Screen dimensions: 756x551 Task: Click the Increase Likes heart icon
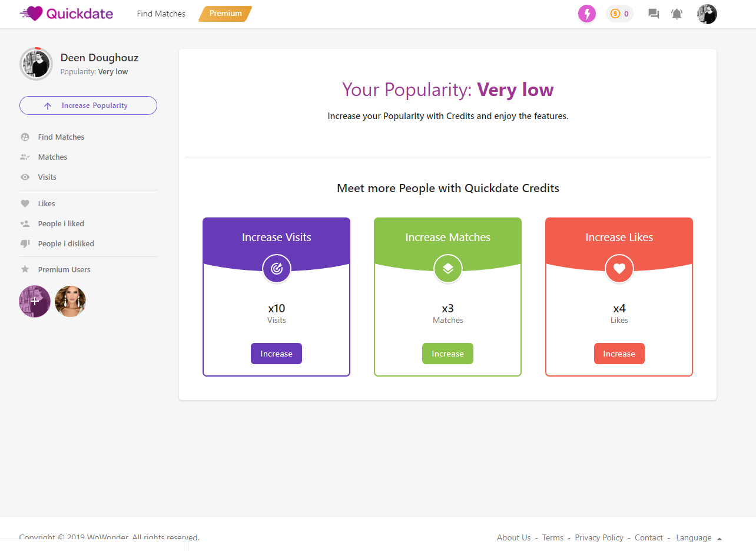619,269
